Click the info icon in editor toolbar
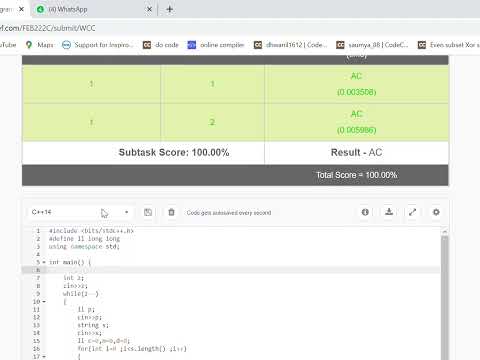Screen dimensions: 480x360 365,212
